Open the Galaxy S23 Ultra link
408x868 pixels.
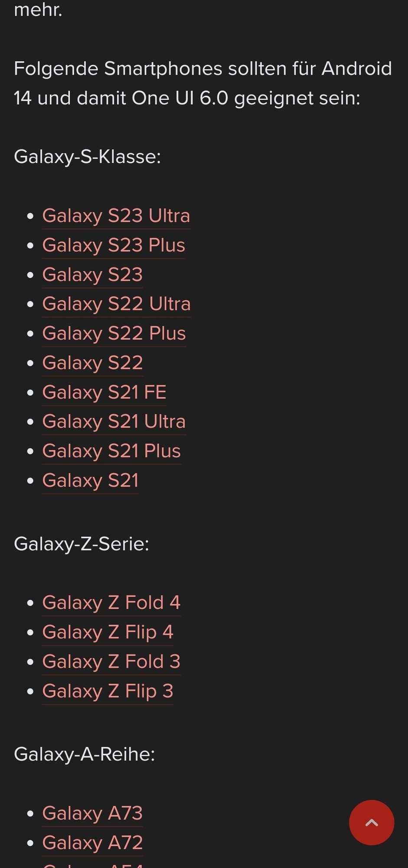tap(116, 216)
